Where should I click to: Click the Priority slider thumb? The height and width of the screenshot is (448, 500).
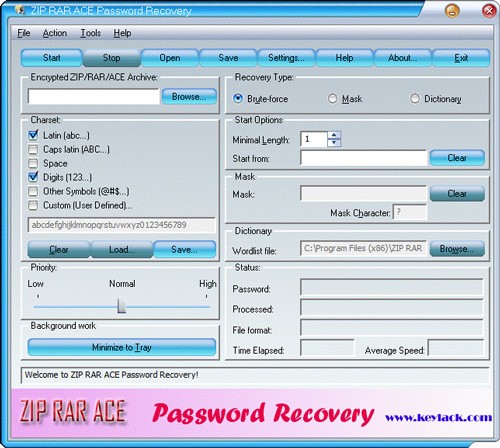[x=121, y=306]
